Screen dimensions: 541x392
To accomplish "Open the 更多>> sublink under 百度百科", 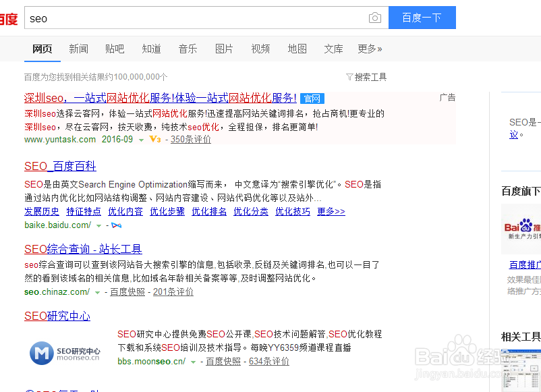I will 331,212.
